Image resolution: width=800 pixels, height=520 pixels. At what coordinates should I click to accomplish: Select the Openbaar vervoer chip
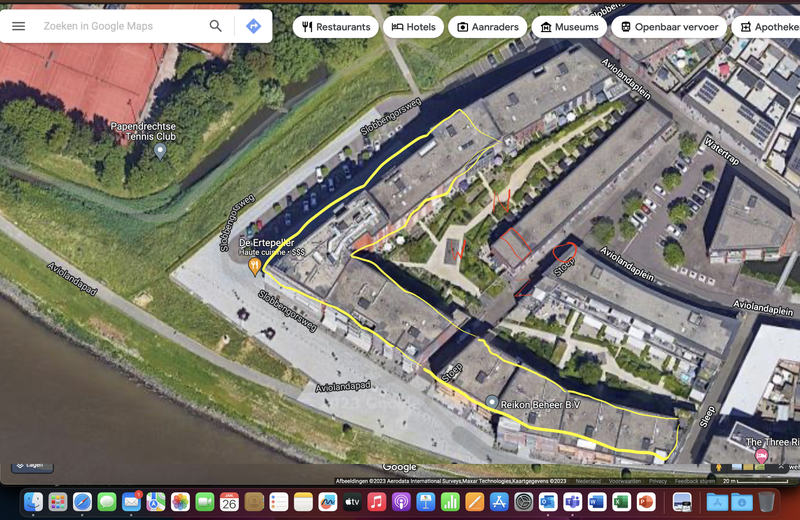click(x=669, y=27)
